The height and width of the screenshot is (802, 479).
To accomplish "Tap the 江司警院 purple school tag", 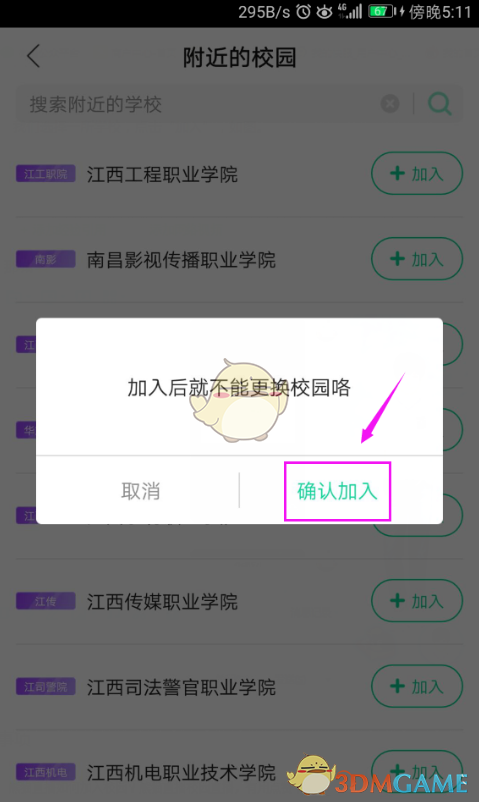I will 46,687.
